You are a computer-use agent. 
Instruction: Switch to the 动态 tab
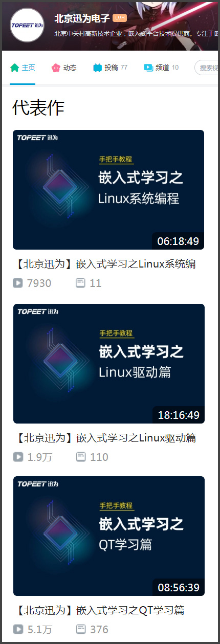tap(64, 68)
